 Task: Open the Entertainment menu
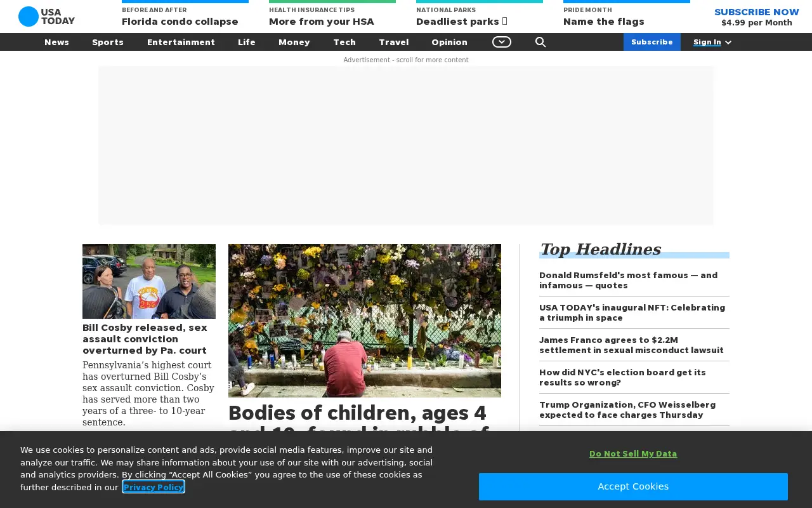(181, 42)
